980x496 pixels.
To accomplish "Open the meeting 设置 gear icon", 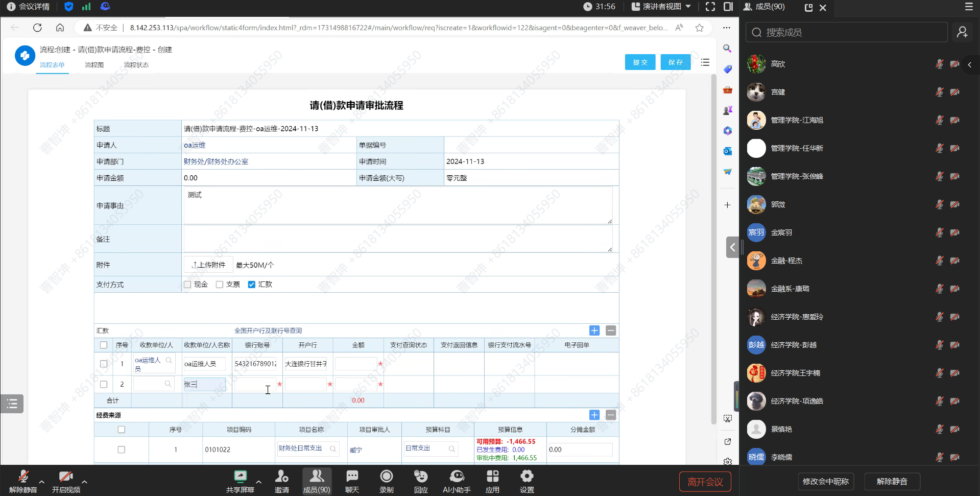I will click(527, 477).
